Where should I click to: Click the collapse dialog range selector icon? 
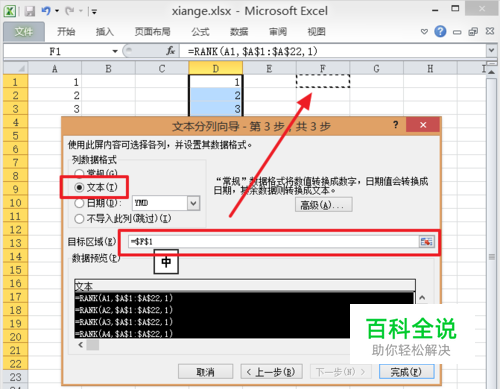point(426,242)
